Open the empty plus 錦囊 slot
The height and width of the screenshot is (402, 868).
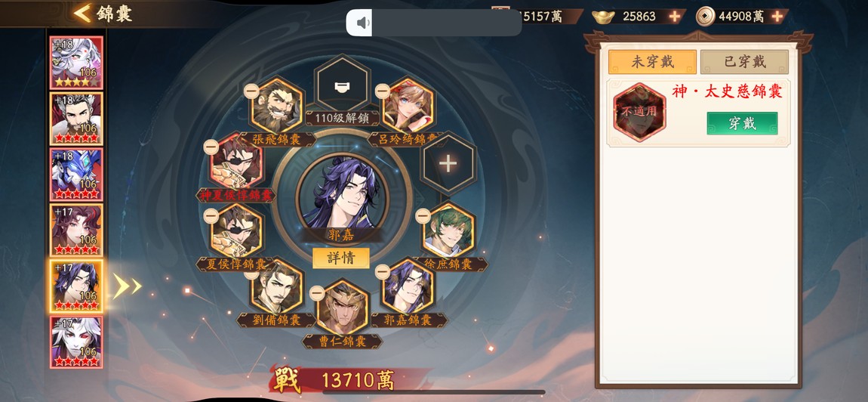coord(448,163)
